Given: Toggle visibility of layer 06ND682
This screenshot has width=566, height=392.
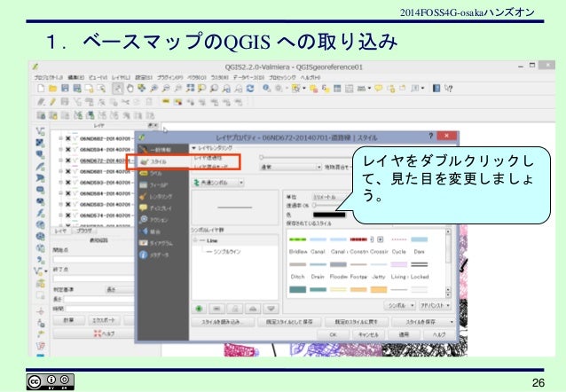Looking at the screenshot, I should pos(67,138).
